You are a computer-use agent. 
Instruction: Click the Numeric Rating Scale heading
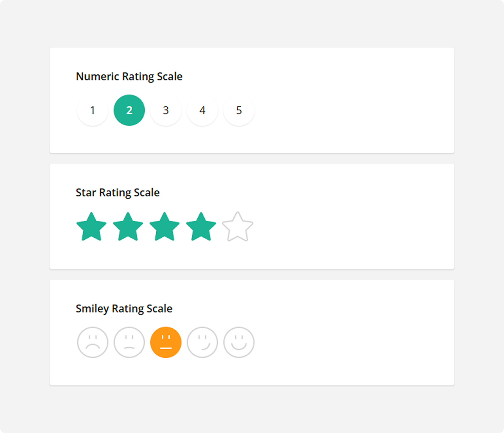pyautogui.click(x=129, y=76)
